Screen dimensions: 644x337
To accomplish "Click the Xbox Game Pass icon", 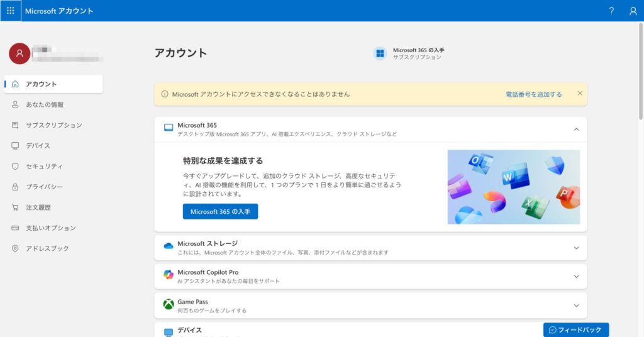I will tap(168, 304).
